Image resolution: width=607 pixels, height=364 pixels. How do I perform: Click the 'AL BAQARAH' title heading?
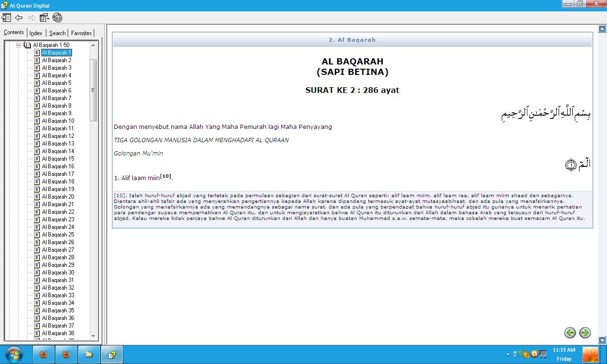pyautogui.click(x=352, y=61)
